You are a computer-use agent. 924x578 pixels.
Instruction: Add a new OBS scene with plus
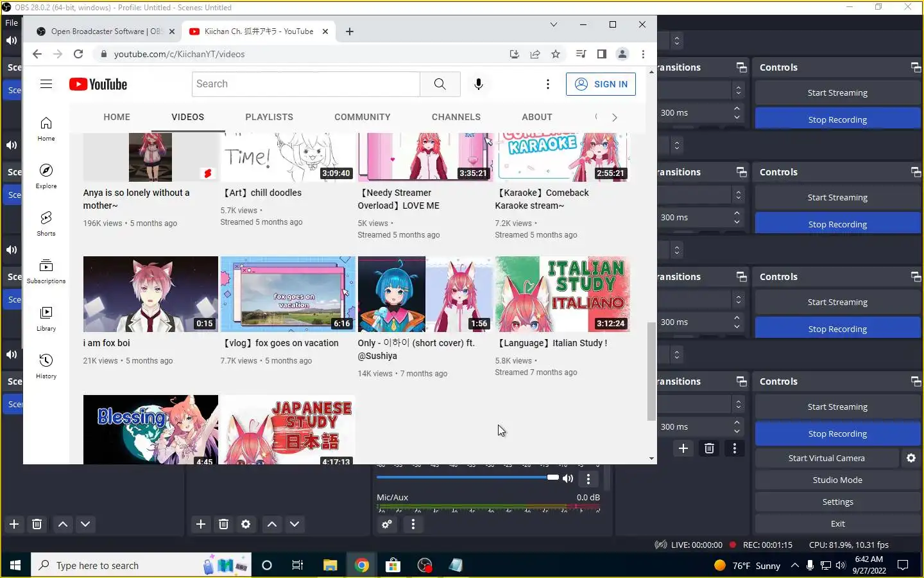point(14,524)
